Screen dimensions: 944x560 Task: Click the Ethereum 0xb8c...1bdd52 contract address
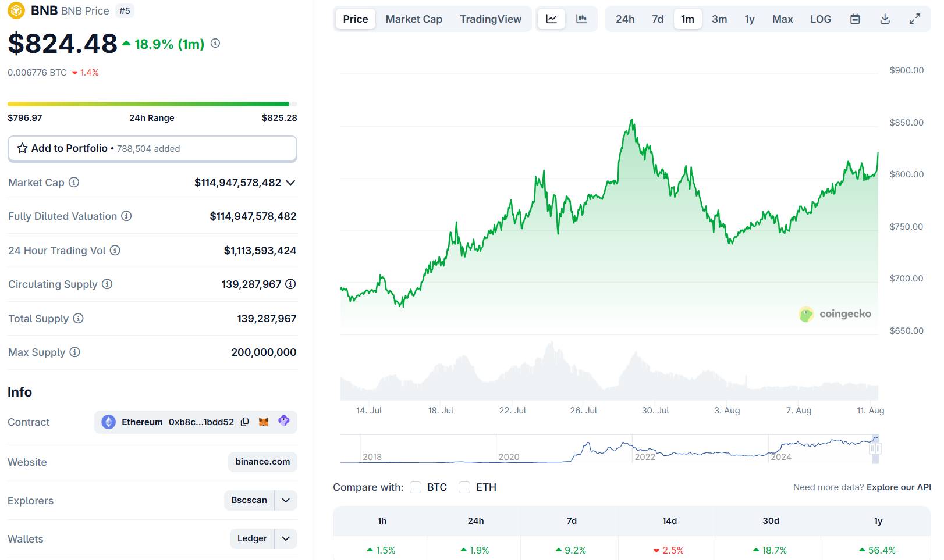click(x=178, y=422)
